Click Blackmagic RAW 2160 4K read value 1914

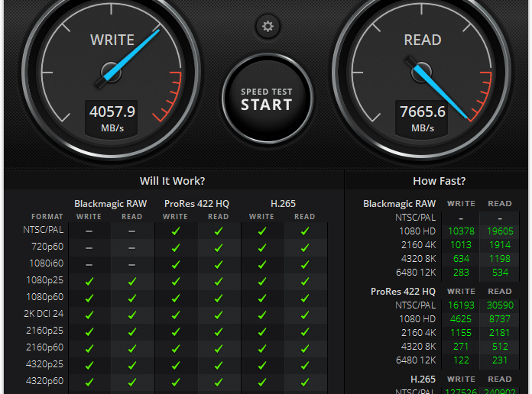click(500, 245)
